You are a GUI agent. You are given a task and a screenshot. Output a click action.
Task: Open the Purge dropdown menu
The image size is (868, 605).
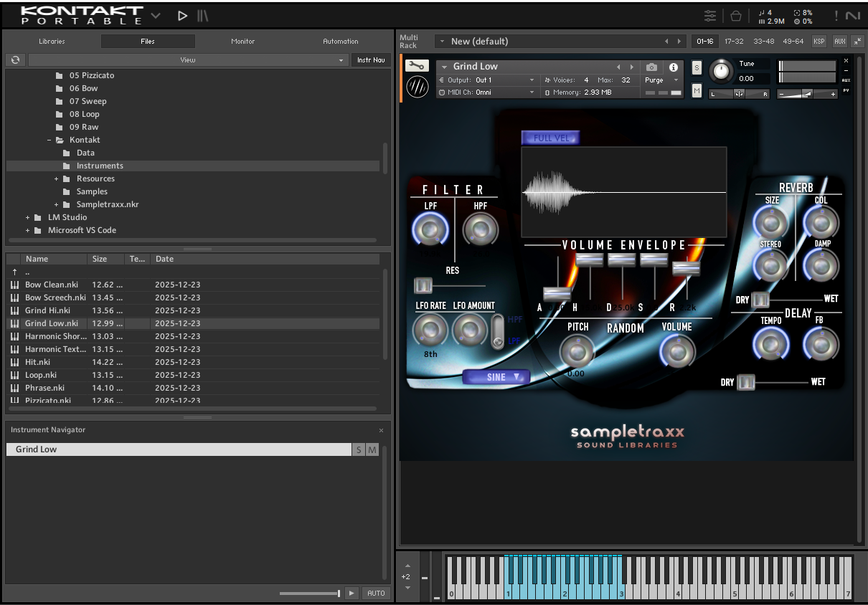tap(661, 80)
